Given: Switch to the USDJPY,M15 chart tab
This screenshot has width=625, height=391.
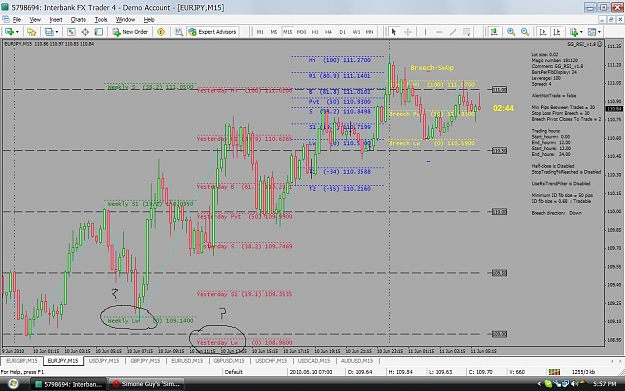Looking at the screenshot, I should point(104,361).
